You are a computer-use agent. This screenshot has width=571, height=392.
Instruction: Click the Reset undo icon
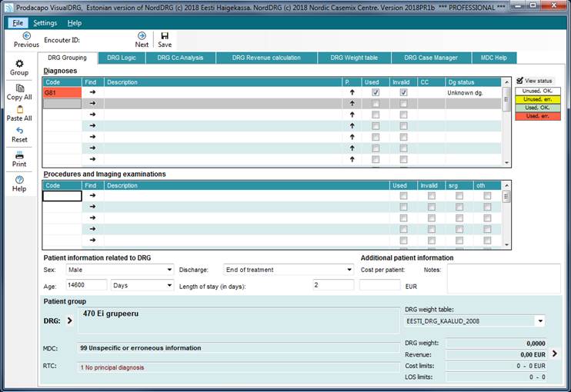[x=19, y=131]
